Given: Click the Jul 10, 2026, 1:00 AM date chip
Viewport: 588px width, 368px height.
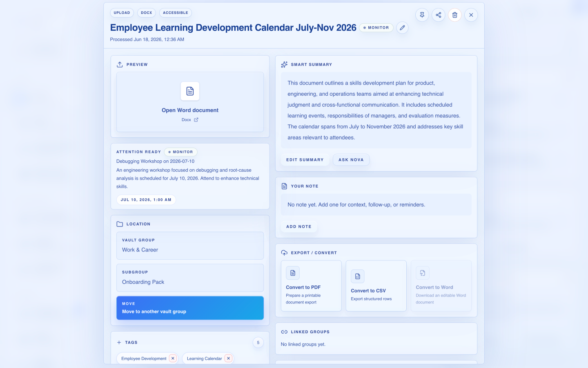Looking at the screenshot, I should (x=146, y=200).
